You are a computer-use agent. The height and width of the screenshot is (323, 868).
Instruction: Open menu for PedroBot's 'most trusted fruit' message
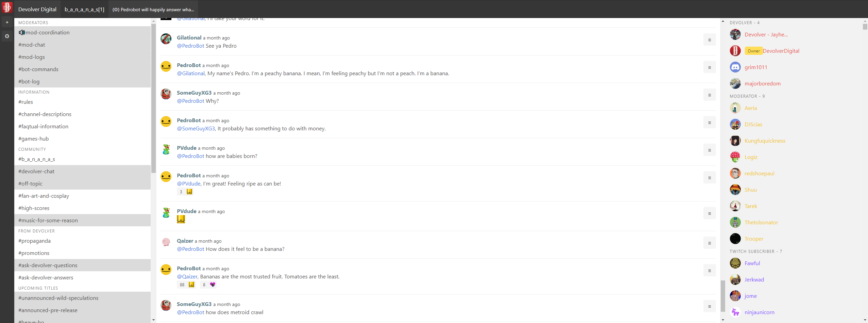coord(709,271)
